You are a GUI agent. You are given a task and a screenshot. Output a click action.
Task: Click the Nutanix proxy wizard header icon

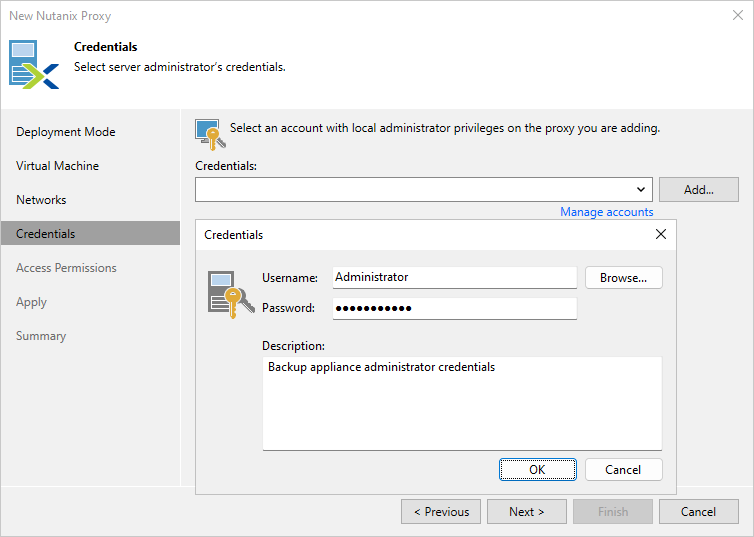click(34, 63)
